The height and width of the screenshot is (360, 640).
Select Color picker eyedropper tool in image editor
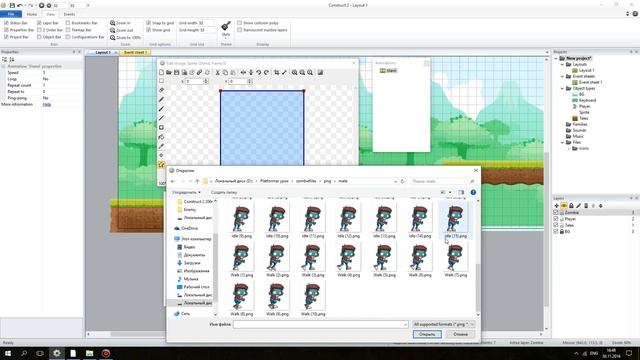point(162,147)
